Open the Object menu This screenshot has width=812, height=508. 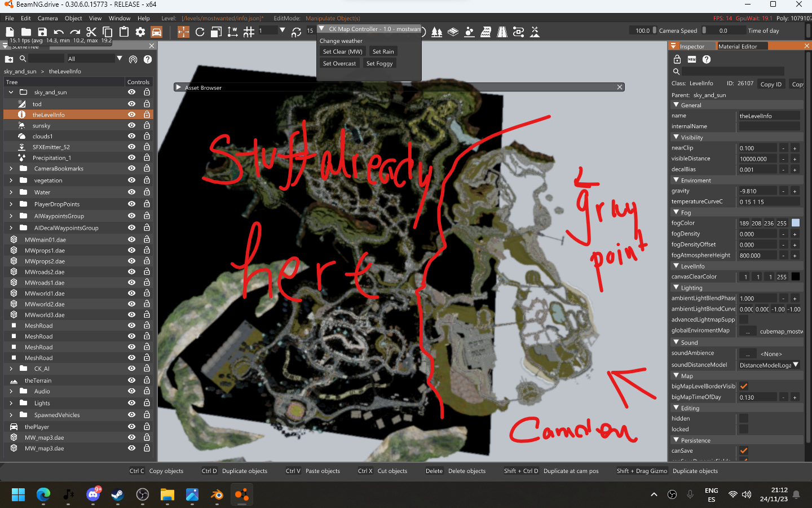[x=73, y=19]
